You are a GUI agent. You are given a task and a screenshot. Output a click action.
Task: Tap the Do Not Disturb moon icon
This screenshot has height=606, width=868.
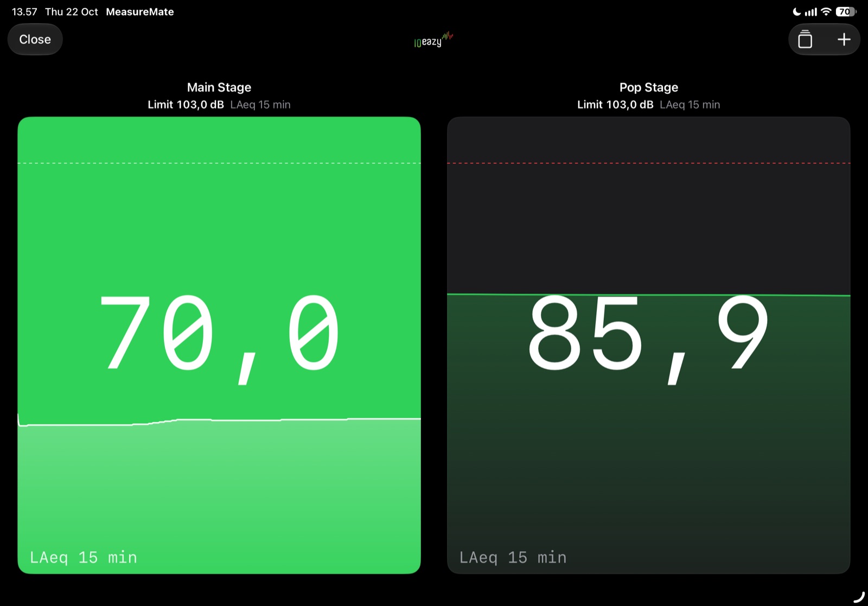tap(796, 11)
